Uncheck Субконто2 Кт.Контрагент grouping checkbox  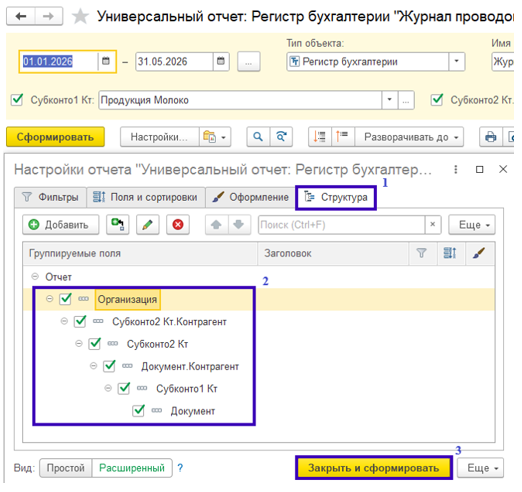(x=80, y=321)
